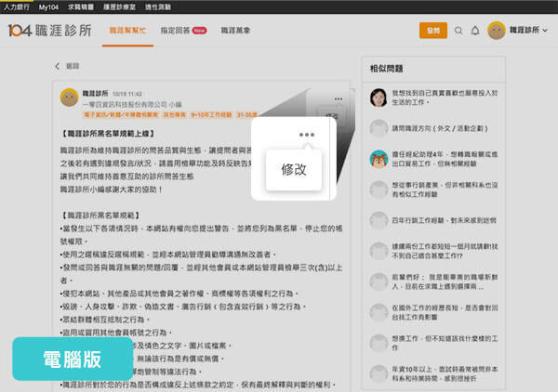Viewport: 558px width, 392px height.
Task: Open the question 請問職涯方向 (外文/活動企劃)
Action: tap(440, 128)
